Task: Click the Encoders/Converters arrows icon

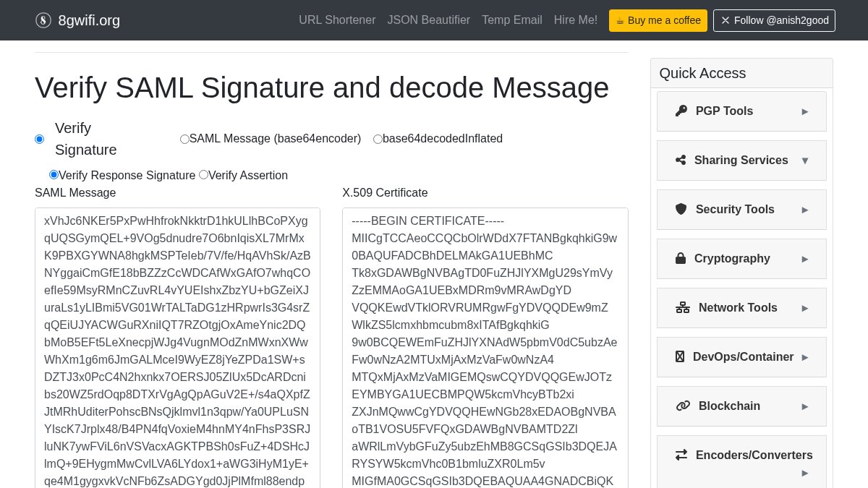Action: 681,455
